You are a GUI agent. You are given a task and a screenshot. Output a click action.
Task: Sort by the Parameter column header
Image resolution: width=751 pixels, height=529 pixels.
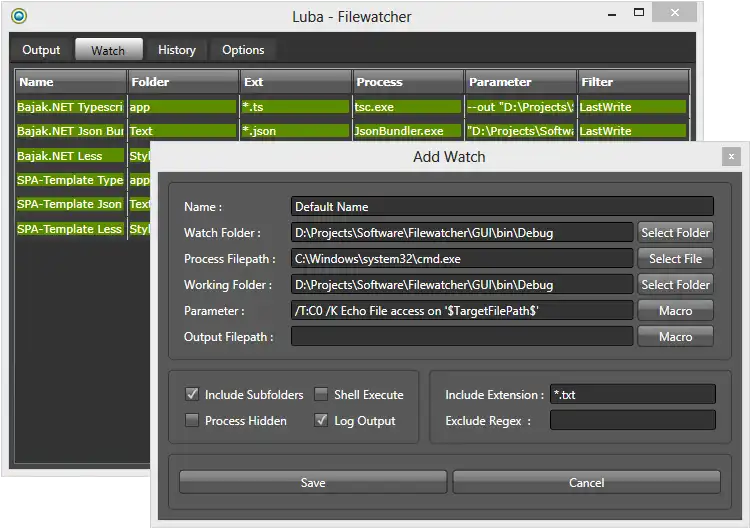(521, 81)
